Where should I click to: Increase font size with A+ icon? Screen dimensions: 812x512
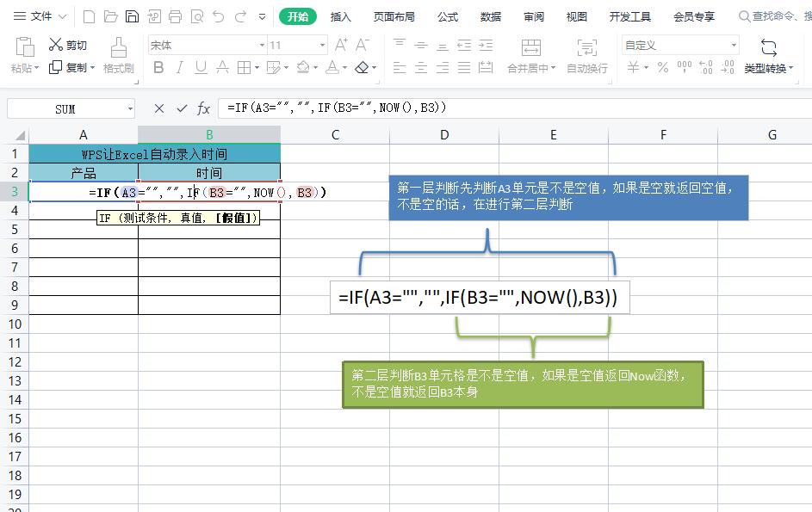(341, 45)
